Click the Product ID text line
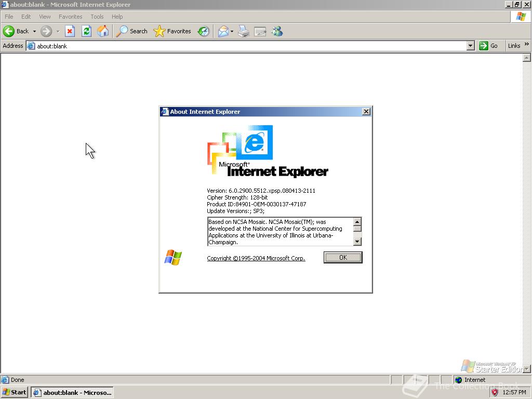The image size is (532, 399). click(x=256, y=204)
